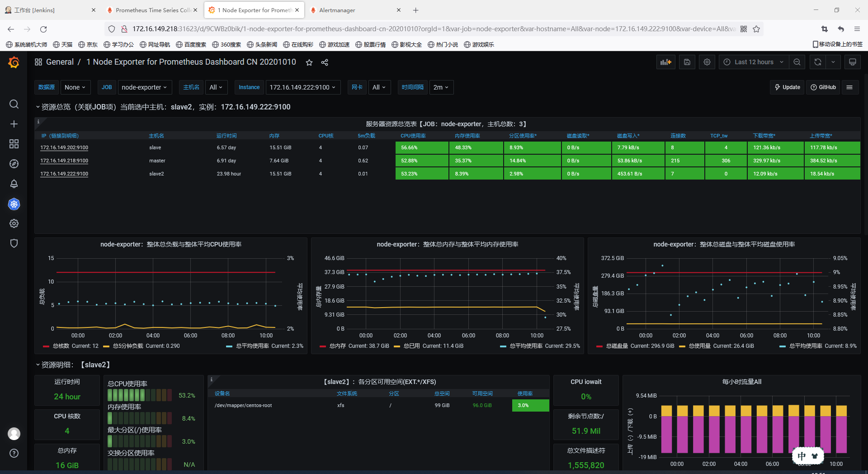Open the browser application menu icon

click(x=857, y=29)
